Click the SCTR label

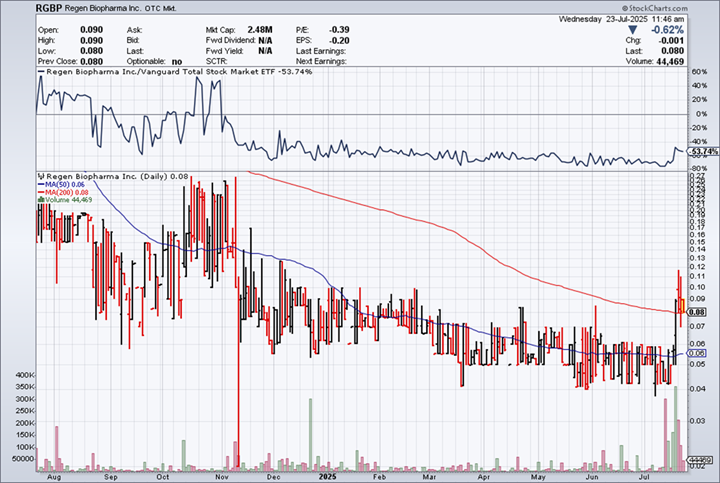tap(216, 62)
